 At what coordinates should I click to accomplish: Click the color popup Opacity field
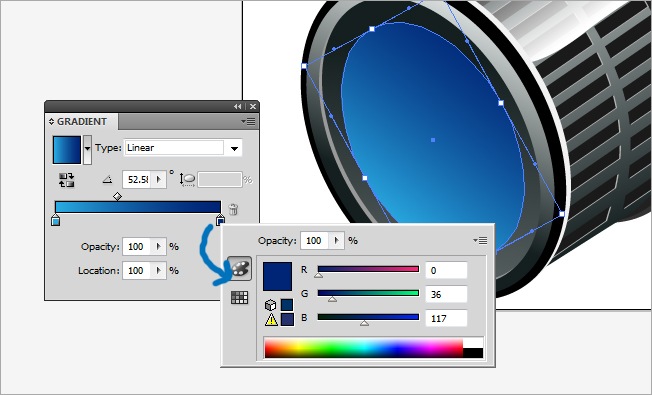point(315,241)
